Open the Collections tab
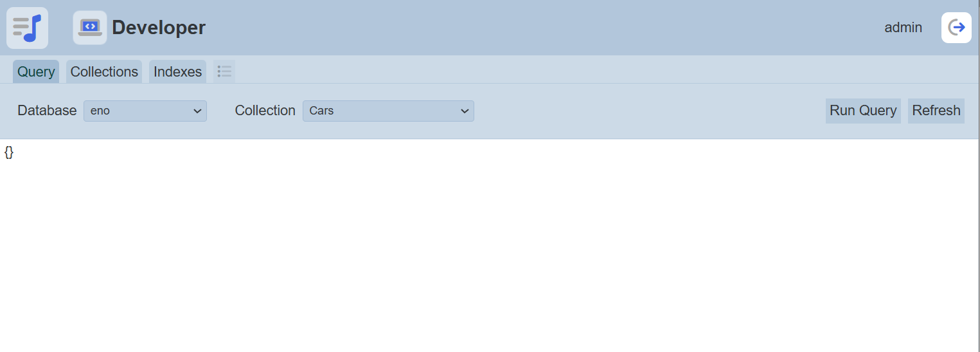980x352 pixels. click(x=104, y=71)
